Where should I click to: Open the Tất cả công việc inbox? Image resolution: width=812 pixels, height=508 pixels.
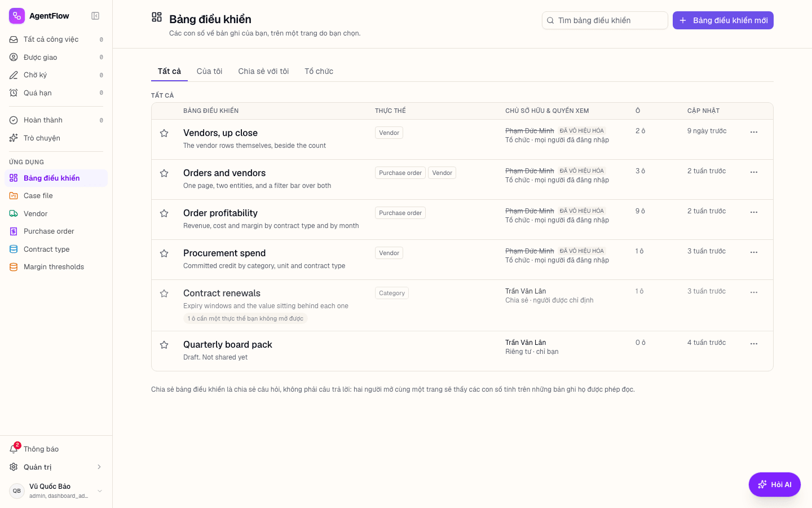pos(56,40)
